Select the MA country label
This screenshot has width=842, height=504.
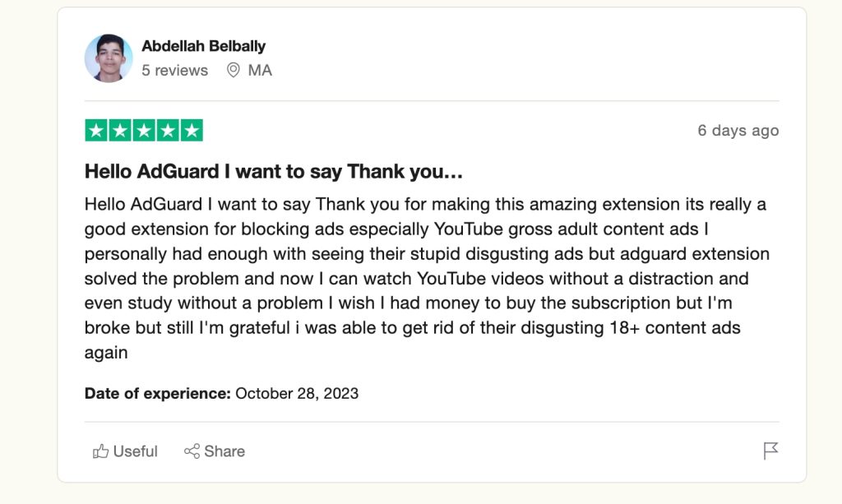(260, 71)
